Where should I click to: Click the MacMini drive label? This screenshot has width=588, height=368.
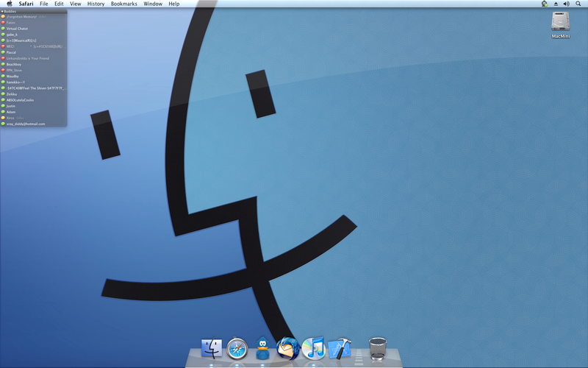pos(561,36)
